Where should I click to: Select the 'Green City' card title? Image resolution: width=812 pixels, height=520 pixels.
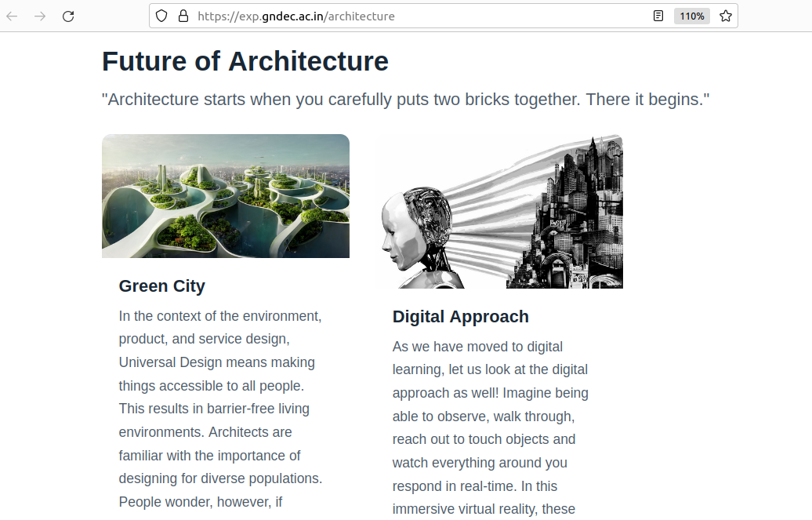click(162, 286)
